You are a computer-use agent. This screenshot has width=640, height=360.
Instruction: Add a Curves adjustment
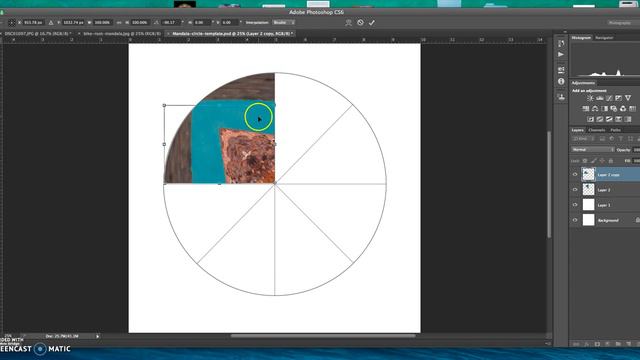click(x=609, y=98)
